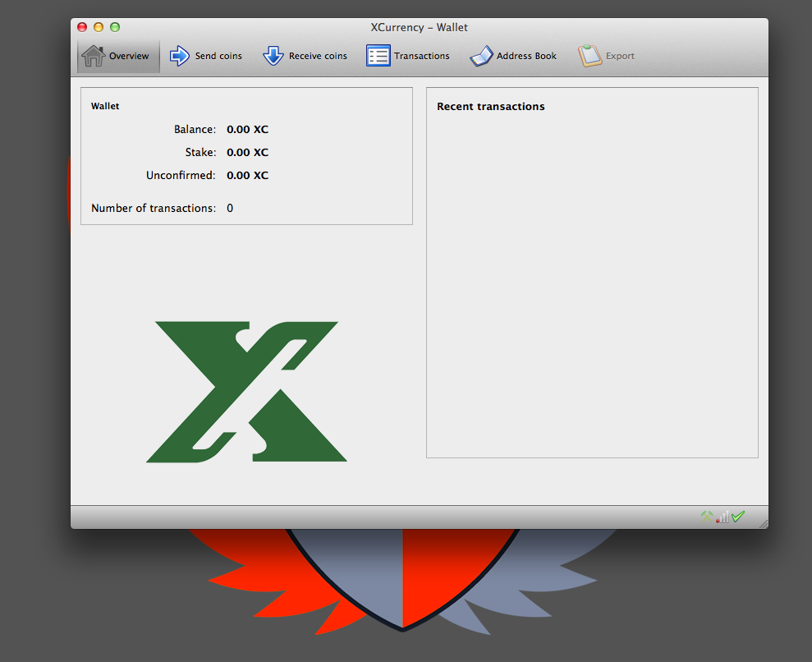This screenshot has height=662, width=812.
Task: Click the Stake value 0.00 XC
Action: coord(247,152)
